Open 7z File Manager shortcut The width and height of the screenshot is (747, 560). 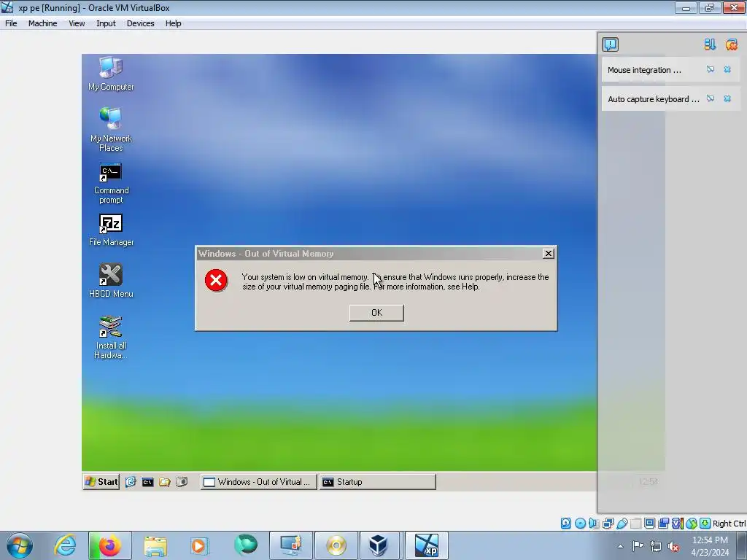(x=111, y=230)
